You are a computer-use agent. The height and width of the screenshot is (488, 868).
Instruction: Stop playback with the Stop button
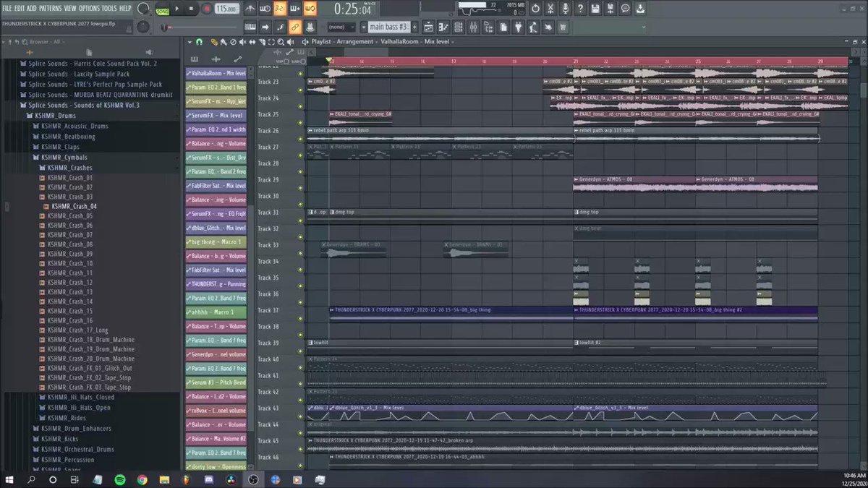192,9
